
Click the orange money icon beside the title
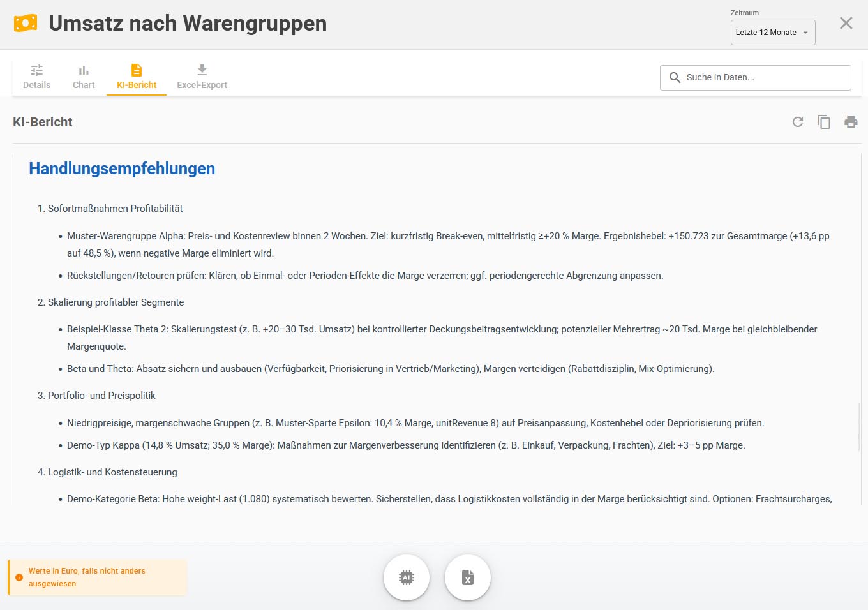point(26,24)
